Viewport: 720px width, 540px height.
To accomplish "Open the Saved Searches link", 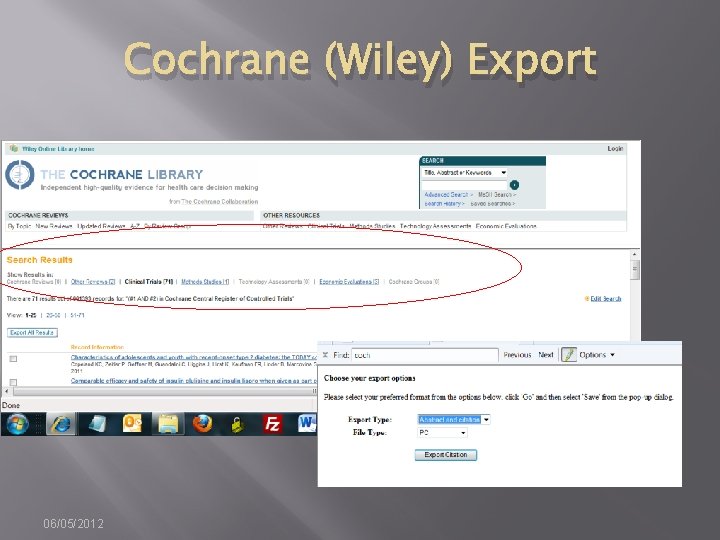I will pyautogui.click(x=492, y=203).
